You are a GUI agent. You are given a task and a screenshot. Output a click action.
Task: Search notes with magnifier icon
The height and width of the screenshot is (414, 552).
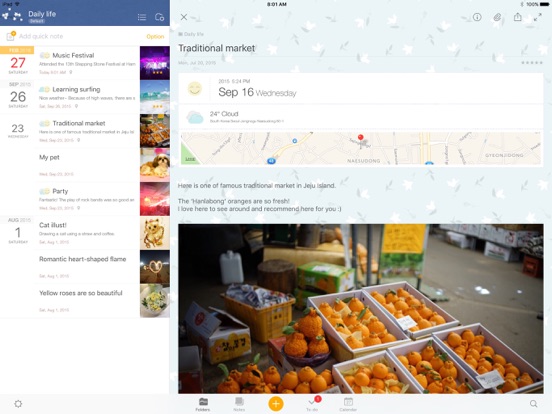(534, 403)
